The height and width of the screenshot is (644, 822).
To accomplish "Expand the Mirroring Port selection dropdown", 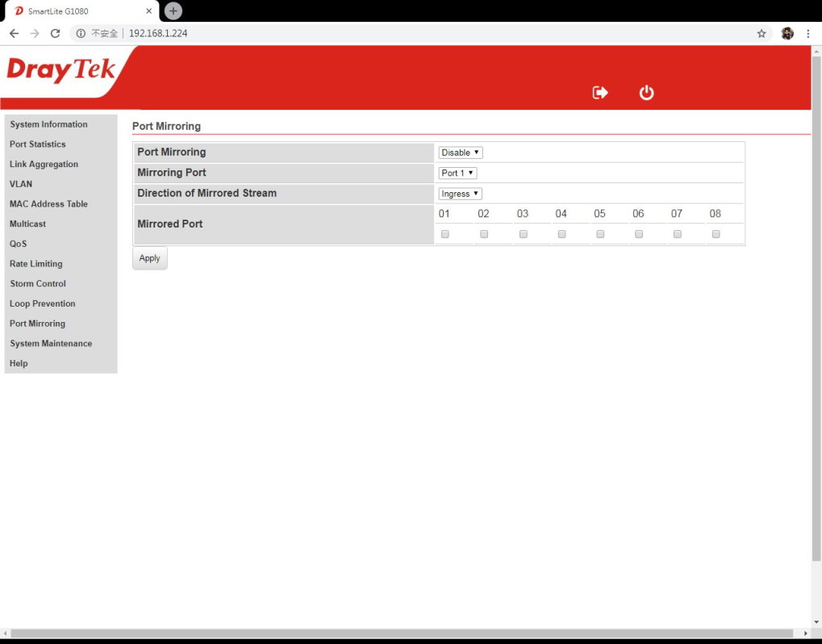I will point(457,173).
